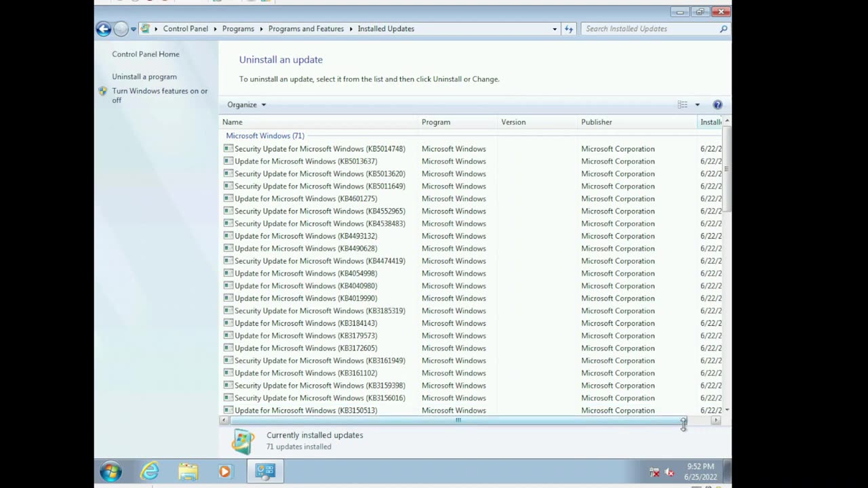
Task: Click the icon of update KB4054998
Action: (x=229, y=273)
